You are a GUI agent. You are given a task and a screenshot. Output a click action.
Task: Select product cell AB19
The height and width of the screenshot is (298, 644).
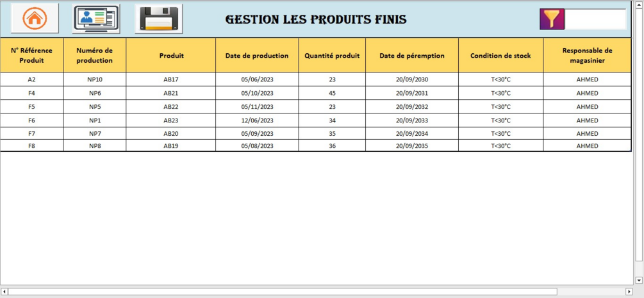pyautogui.click(x=171, y=146)
